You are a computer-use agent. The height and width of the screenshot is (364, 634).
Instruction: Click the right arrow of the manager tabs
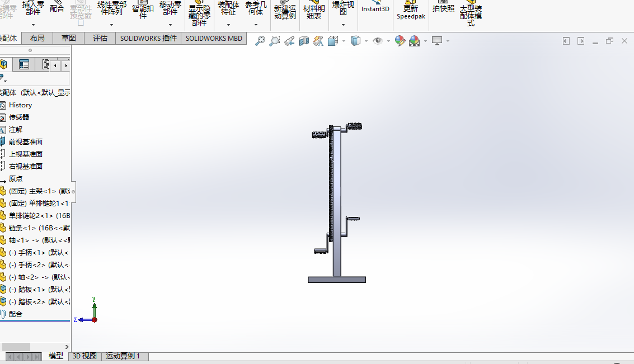66,65
